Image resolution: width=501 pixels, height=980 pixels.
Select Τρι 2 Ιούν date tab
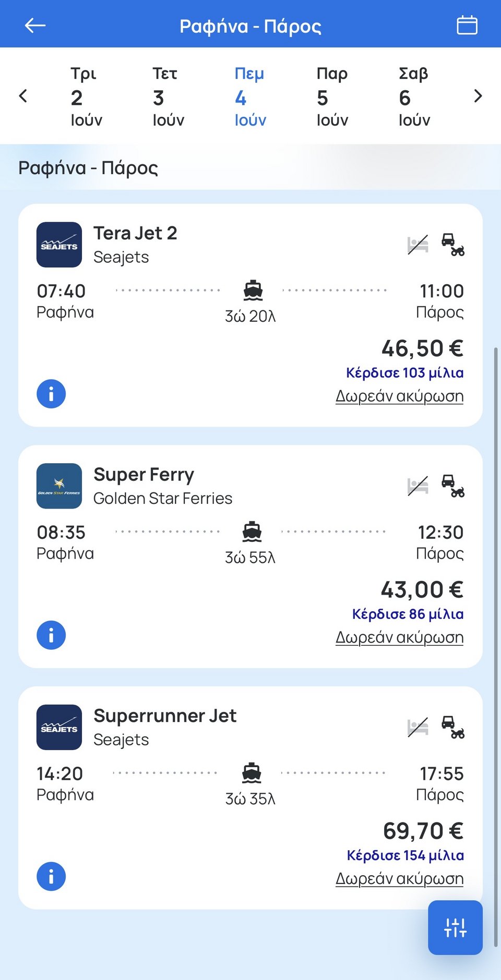86,96
